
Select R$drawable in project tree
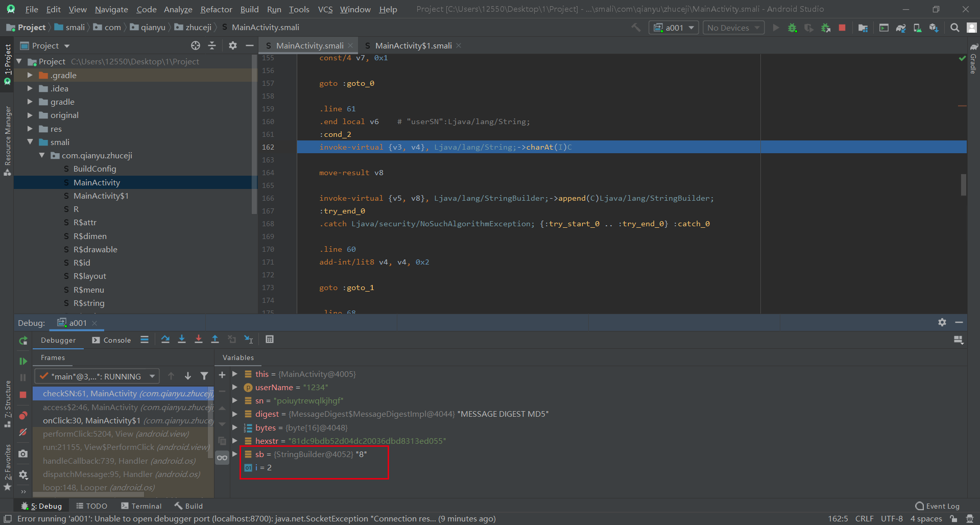tap(95, 250)
